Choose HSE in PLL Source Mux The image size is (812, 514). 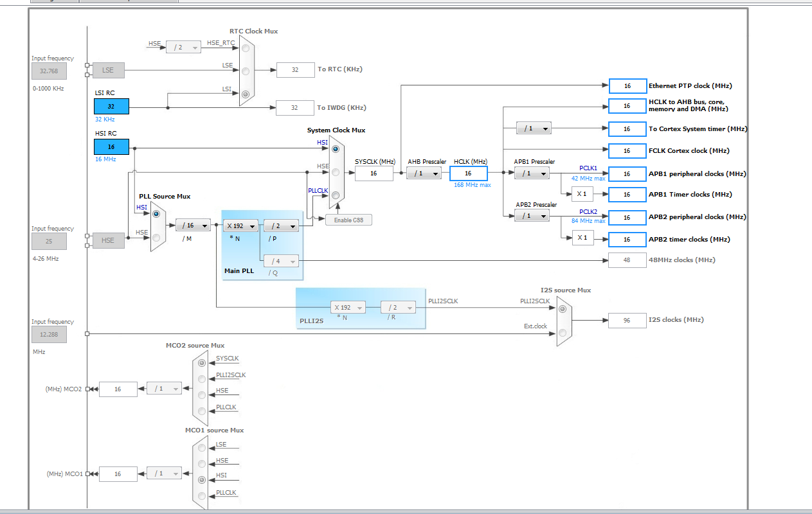coord(156,238)
